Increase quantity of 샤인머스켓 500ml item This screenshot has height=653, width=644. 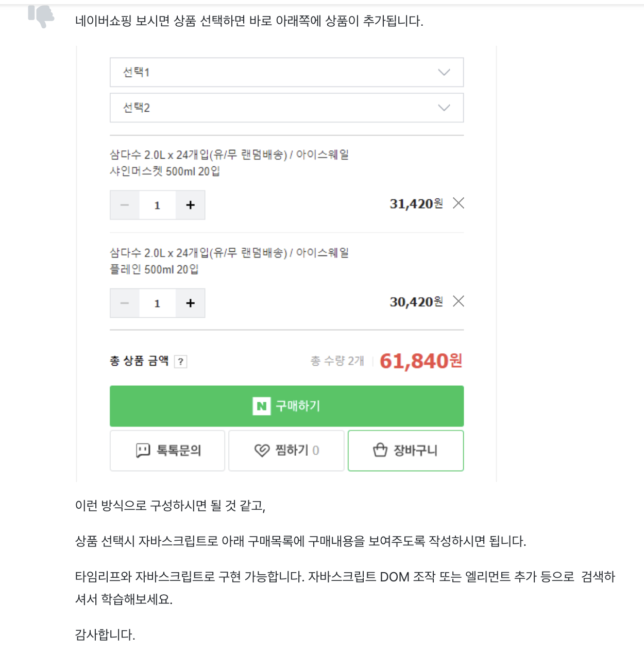coord(190,205)
